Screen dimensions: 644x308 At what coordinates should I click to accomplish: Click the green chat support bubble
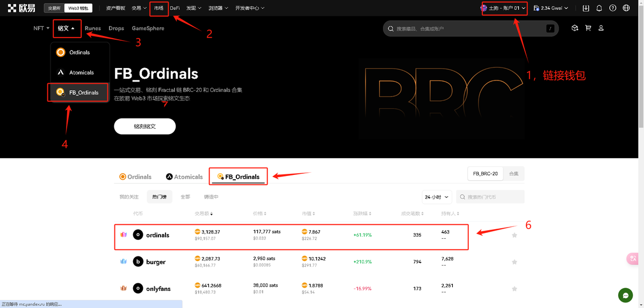(x=626, y=295)
